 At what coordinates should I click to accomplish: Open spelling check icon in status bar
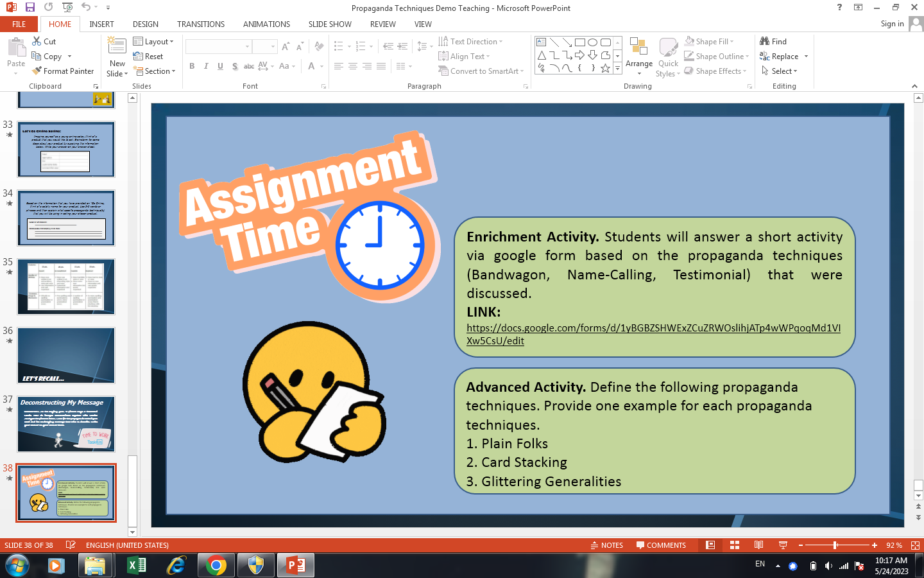tap(71, 545)
